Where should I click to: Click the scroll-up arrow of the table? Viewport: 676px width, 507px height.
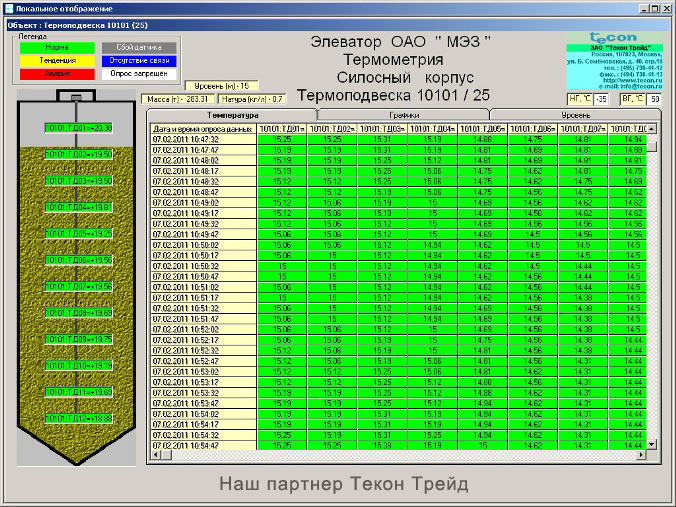tap(651, 128)
